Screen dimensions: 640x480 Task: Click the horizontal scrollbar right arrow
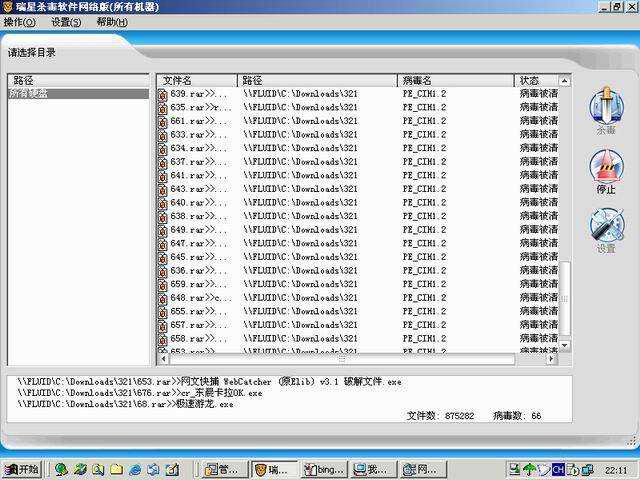(551, 359)
